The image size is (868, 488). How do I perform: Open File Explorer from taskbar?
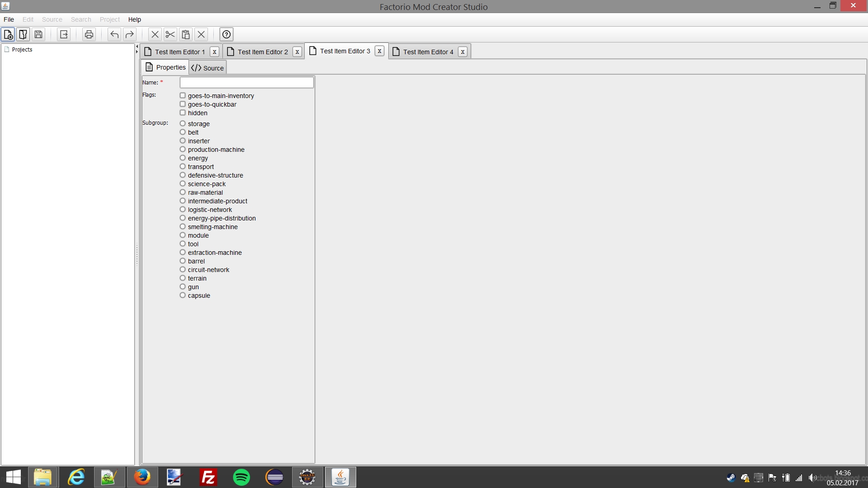tap(42, 477)
